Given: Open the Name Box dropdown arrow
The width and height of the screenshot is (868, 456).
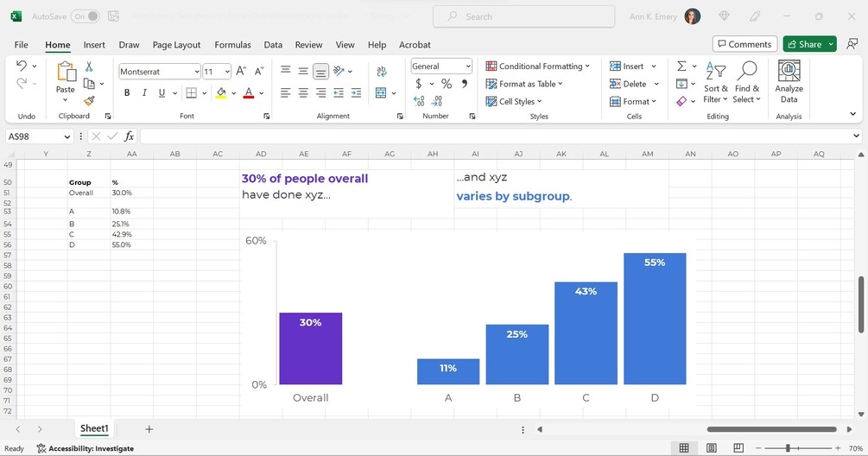Looking at the screenshot, I should click(67, 136).
